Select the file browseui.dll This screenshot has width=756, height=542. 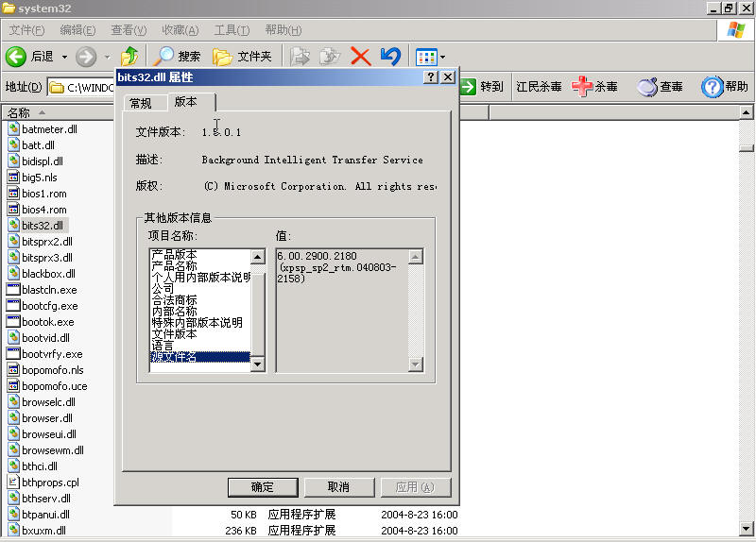pos(49,434)
